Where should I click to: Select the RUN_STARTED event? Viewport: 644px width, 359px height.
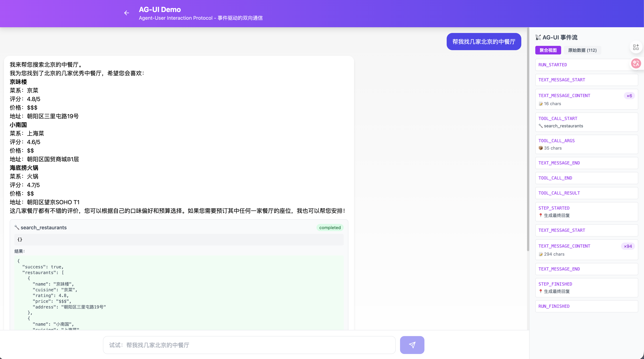[586, 65]
